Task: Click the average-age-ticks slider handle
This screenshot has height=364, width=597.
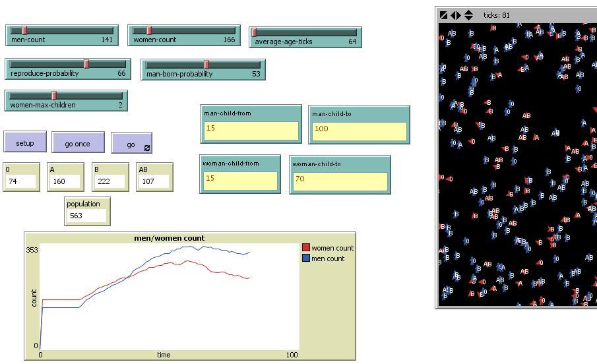Action: click(x=254, y=32)
